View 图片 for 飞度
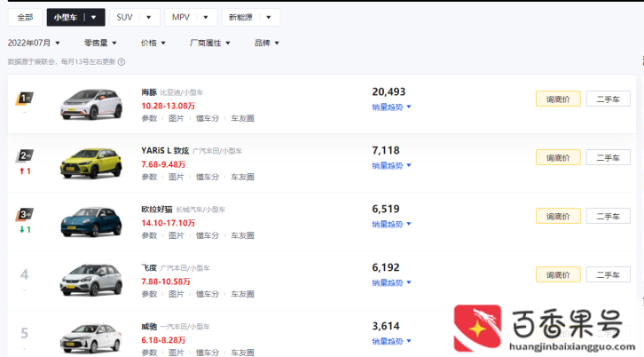Image resolution: width=644 pixels, height=357 pixels. click(177, 294)
